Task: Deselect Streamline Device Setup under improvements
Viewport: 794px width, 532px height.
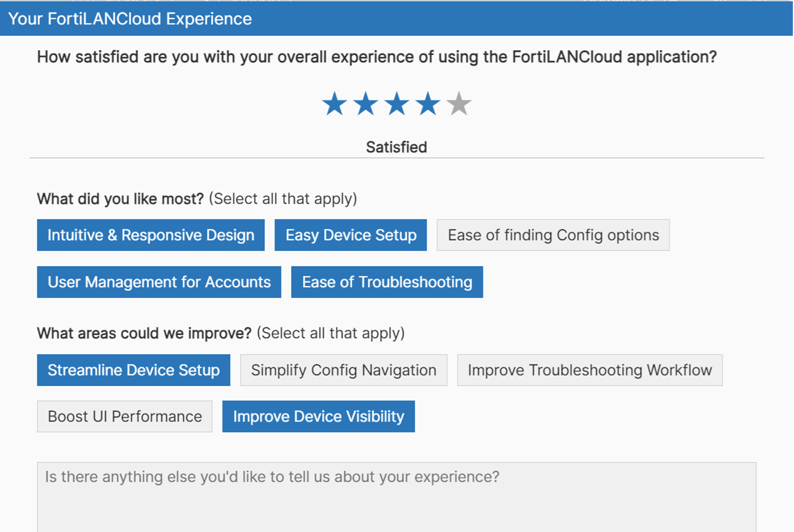Action: click(133, 370)
